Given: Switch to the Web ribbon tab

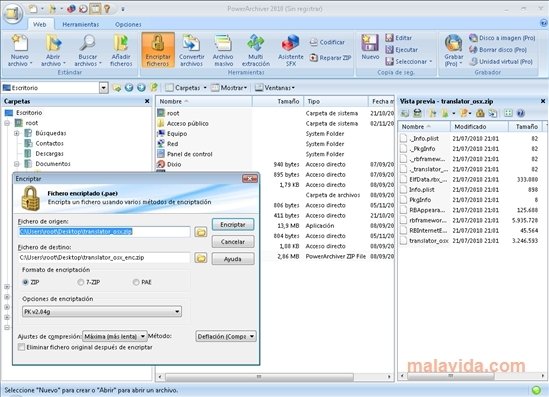Looking at the screenshot, I should (x=40, y=24).
